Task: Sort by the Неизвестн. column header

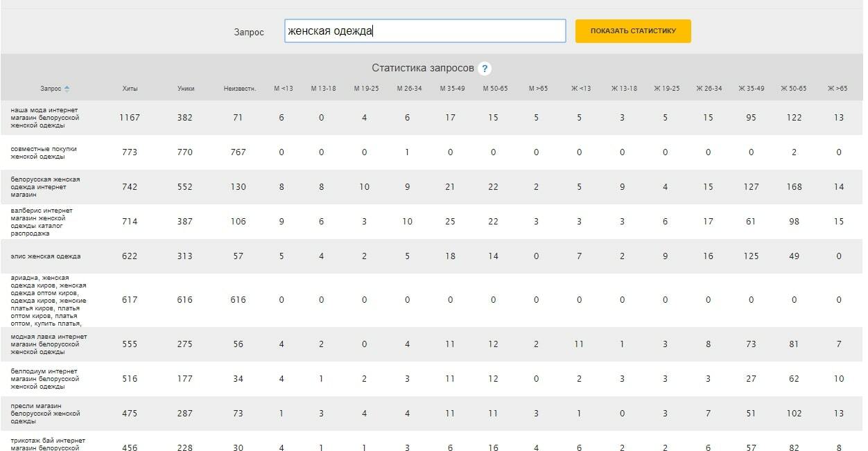Action: tap(240, 89)
